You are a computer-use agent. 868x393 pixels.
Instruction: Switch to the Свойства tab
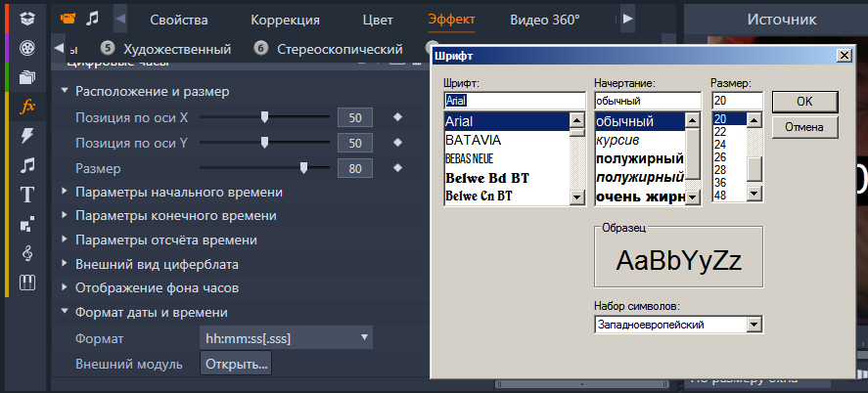179,20
